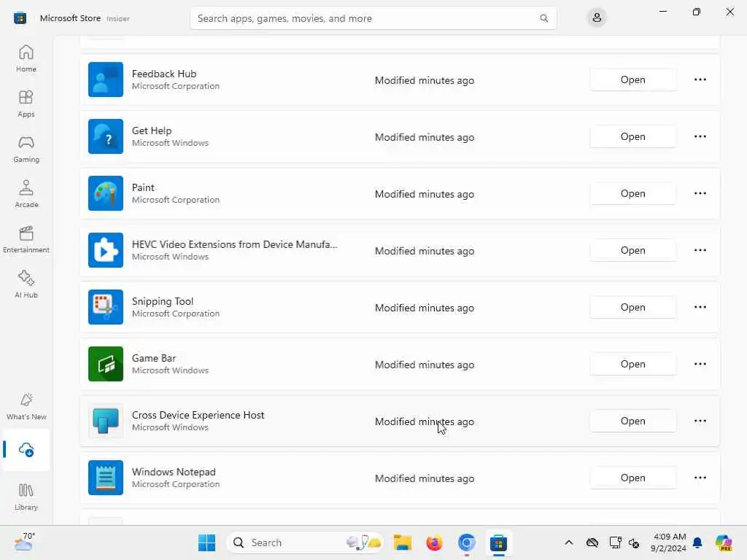This screenshot has height=560, width=747.
Task: Open What's New in sidebar
Action: [x=26, y=407]
